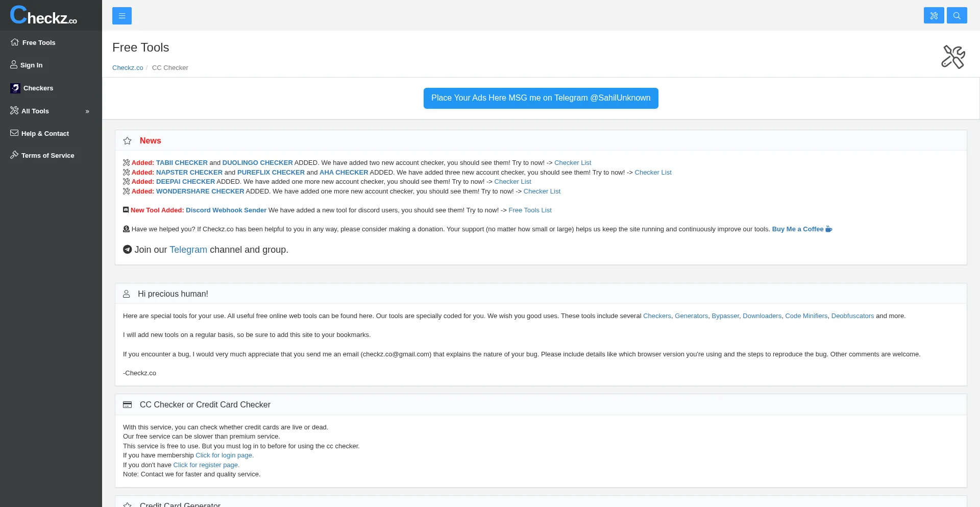Click the large wrench and screwdriver icon
Viewport: 980px width, 507px height.
952,57
